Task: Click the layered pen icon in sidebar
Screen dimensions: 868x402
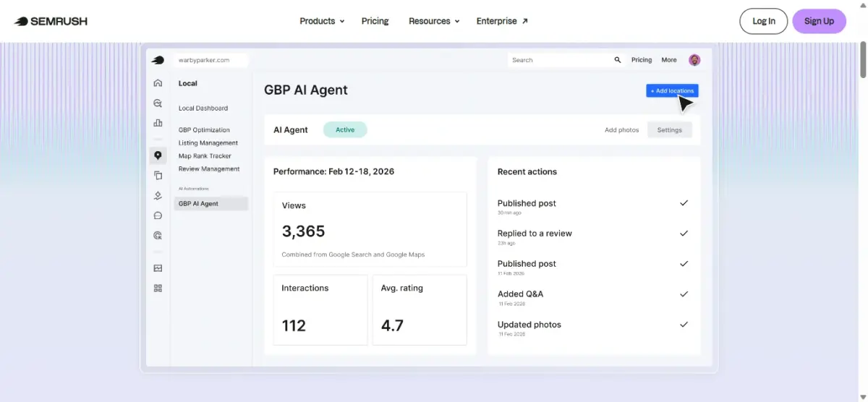Action: tap(158, 195)
